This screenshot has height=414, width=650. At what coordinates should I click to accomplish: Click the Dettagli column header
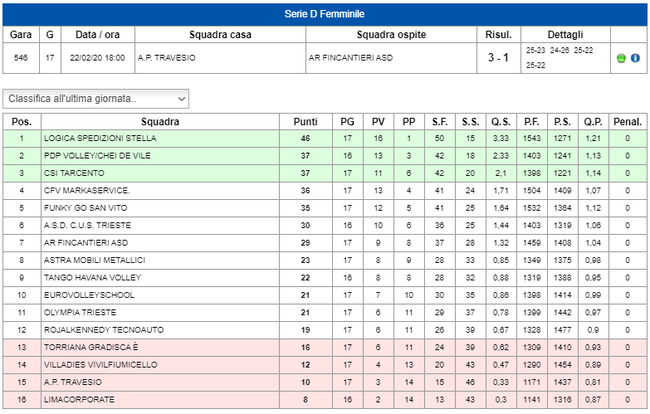click(x=565, y=35)
